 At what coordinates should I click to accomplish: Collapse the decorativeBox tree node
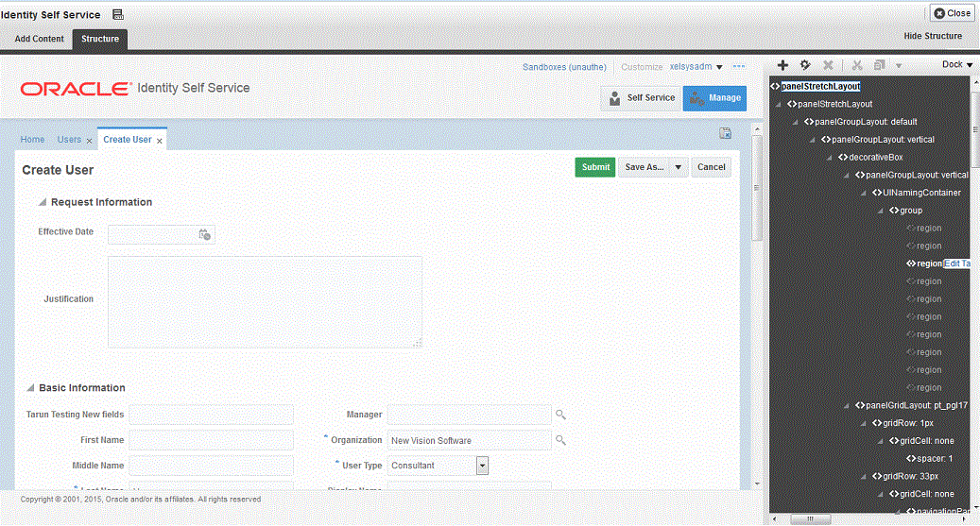(829, 158)
